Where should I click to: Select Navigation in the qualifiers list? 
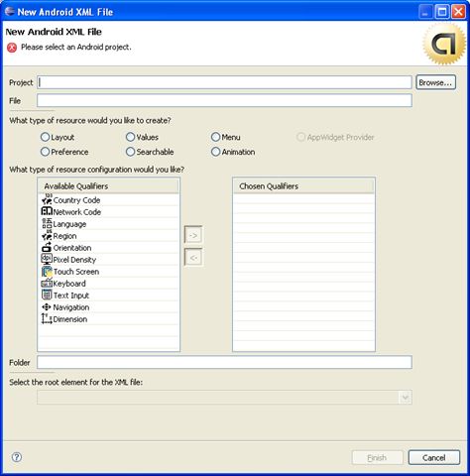[x=109, y=307]
